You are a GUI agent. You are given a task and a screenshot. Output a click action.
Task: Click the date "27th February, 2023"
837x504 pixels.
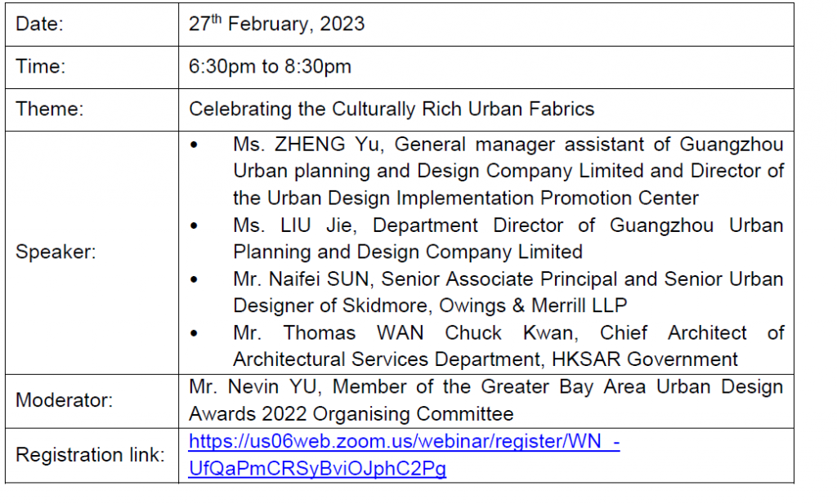[x=276, y=25]
